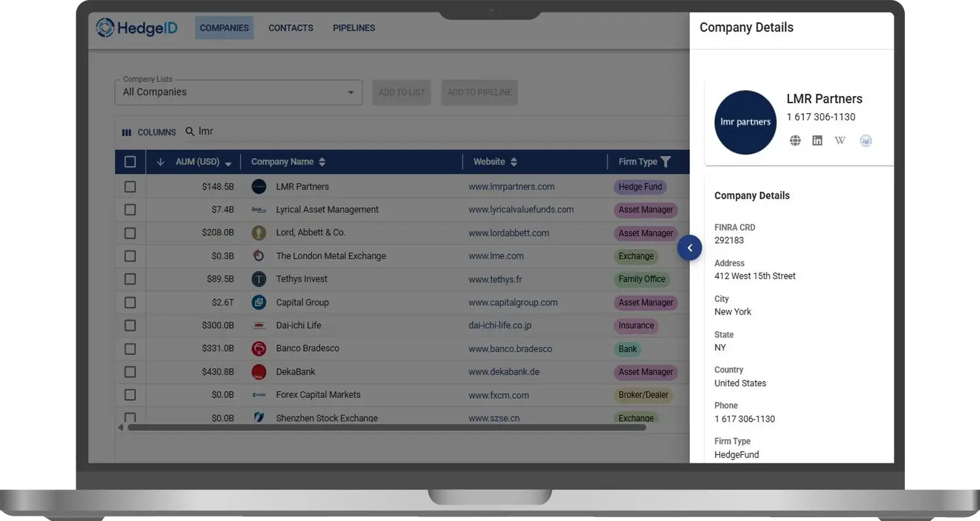Click the Tethys Invest logo icon
The width and height of the screenshot is (980, 521).
[259, 279]
